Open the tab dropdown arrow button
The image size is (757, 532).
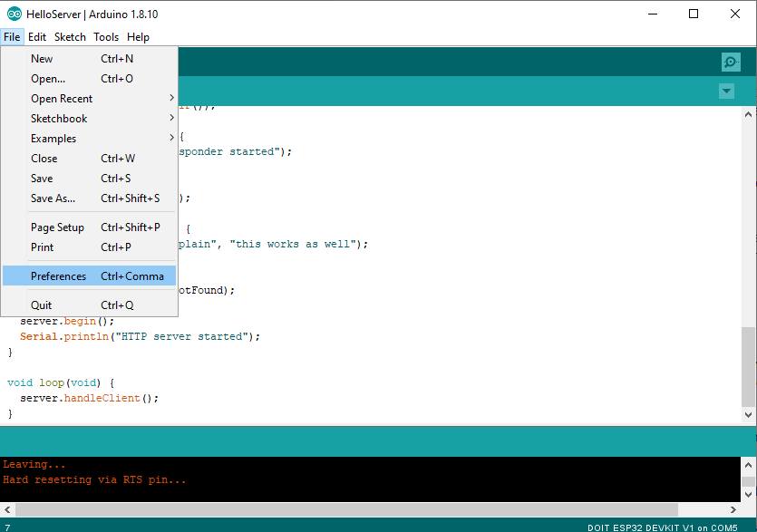click(x=726, y=91)
